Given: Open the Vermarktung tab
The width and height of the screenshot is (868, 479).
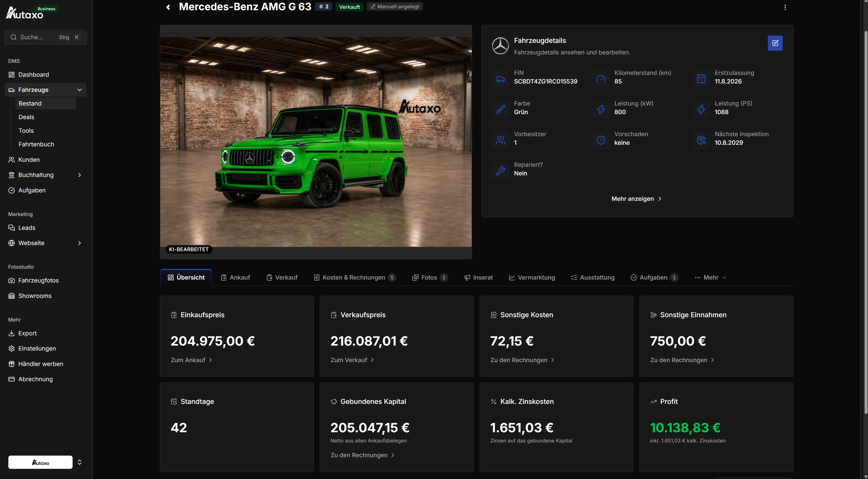Looking at the screenshot, I should coord(532,278).
